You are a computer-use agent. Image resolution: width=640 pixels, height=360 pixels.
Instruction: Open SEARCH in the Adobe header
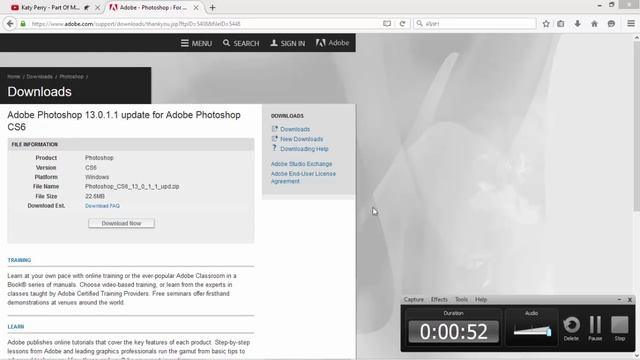(241, 43)
